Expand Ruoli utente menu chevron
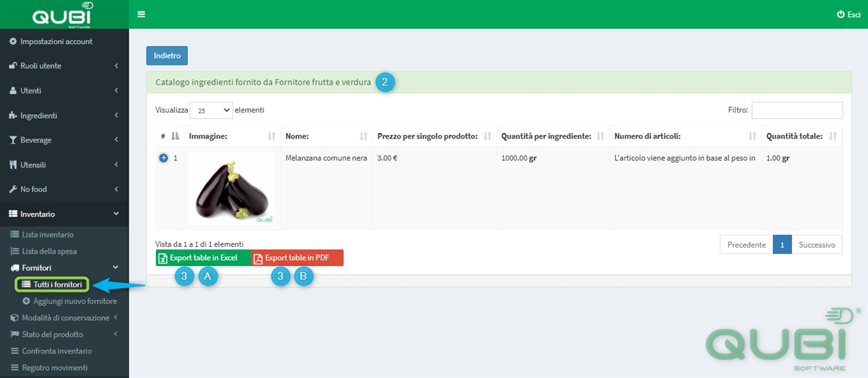The image size is (868, 378). (116, 66)
